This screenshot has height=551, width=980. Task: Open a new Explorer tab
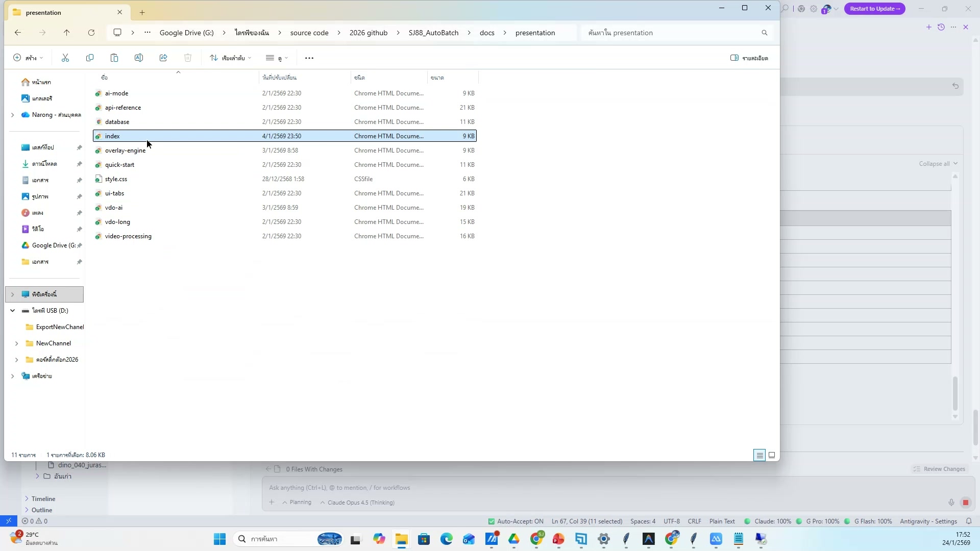coord(142,12)
